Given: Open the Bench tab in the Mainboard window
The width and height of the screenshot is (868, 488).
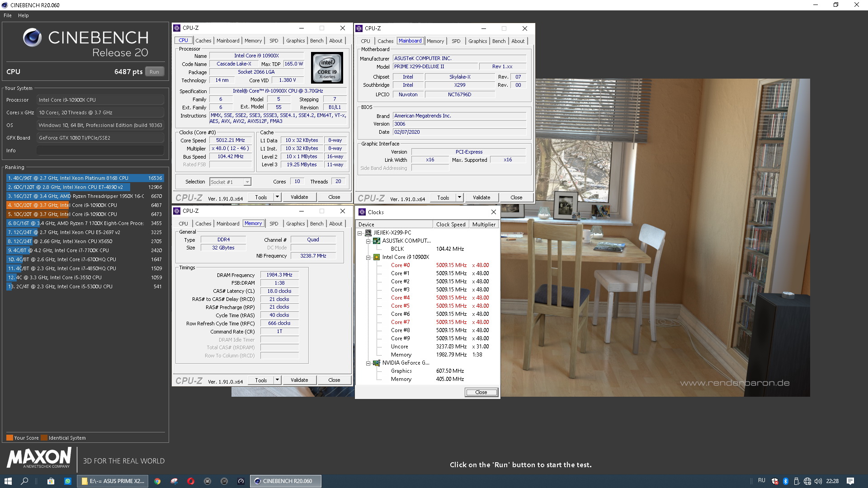Looking at the screenshot, I should [x=499, y=41].
